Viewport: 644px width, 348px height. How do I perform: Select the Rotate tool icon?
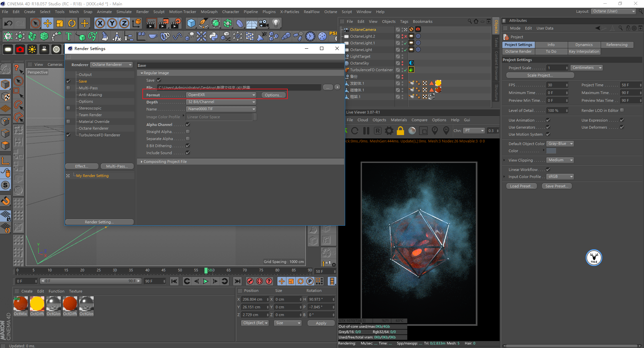(72, 23)
